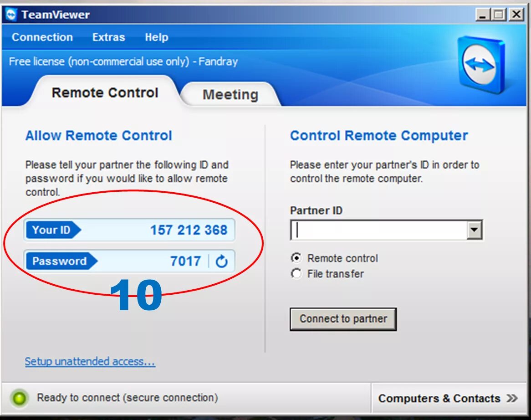
Task: Maximize the TeamViewer window
Action: pos(499,15)
